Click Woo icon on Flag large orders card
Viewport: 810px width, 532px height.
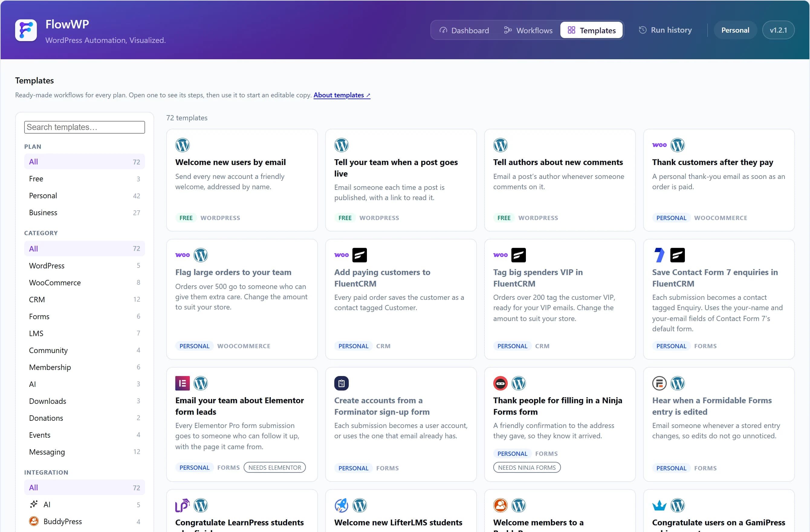click(x=183, y=255)
